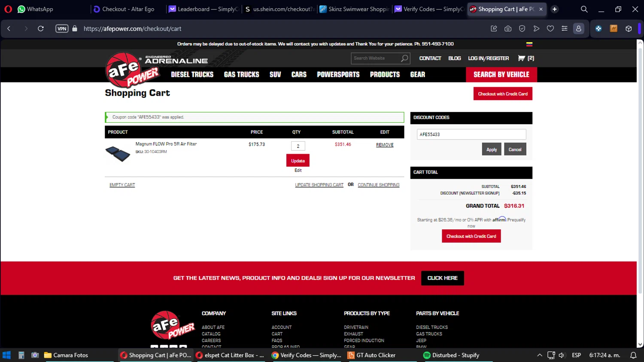Click the quantity field showing 2
Image resolution: width=644 pixels, height=362 pixels.
tap(298, 146)
